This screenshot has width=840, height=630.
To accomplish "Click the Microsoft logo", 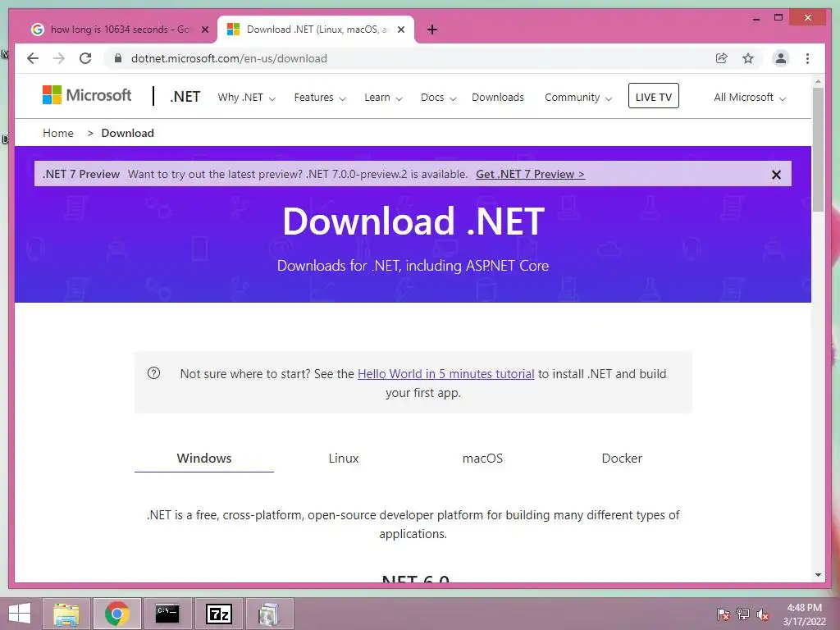I will pos(87,95).
